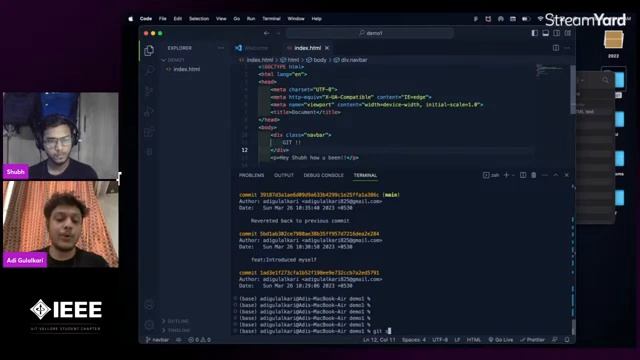The width and height of the screenshot is (640, 360).
Task: Click LF end of line in status bar
Action: click(x=457, y=340)
